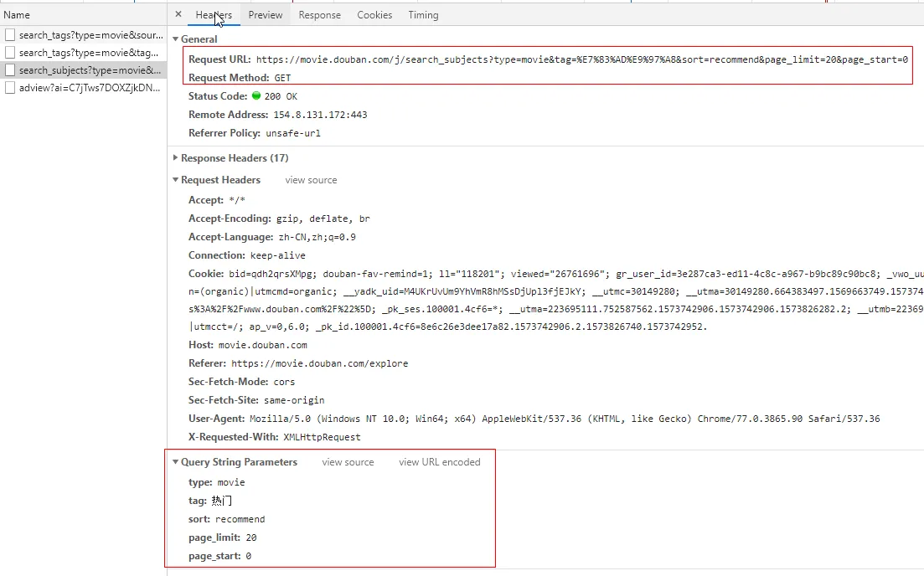Click view source next to Query String Parameters
This screenshot has height=576, width=924.
click(x=348, y=462)
